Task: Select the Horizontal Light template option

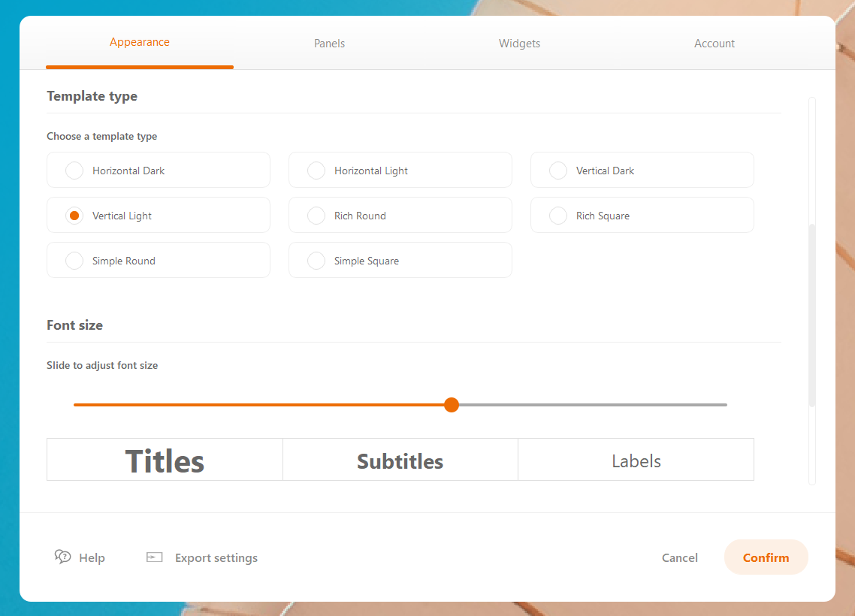Action: click(x=316, y=171)
